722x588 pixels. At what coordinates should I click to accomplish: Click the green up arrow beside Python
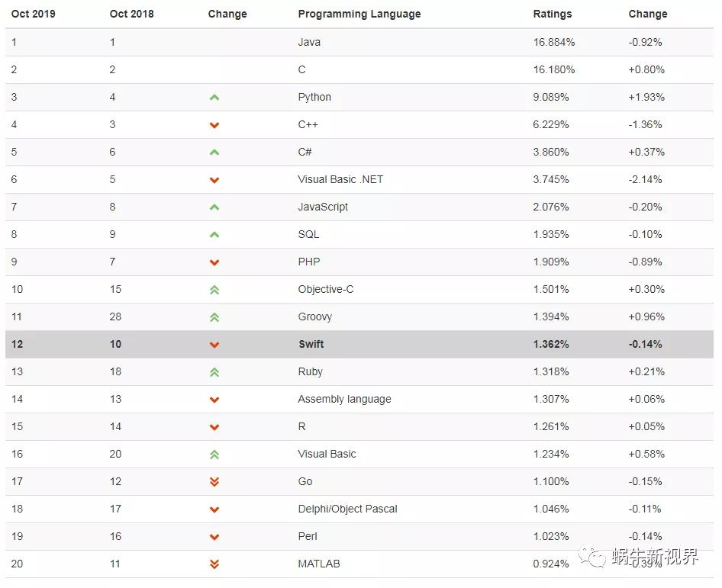coord(214,98)
